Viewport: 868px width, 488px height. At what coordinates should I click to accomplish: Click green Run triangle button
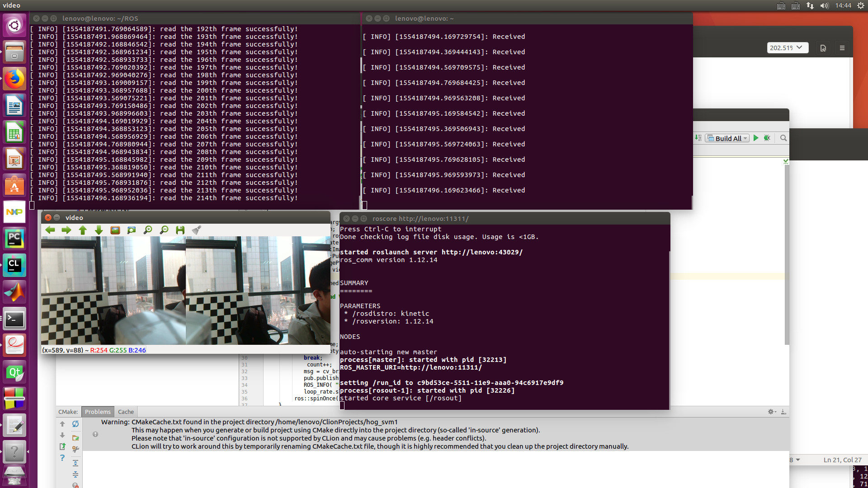click(x=755, y=138)
